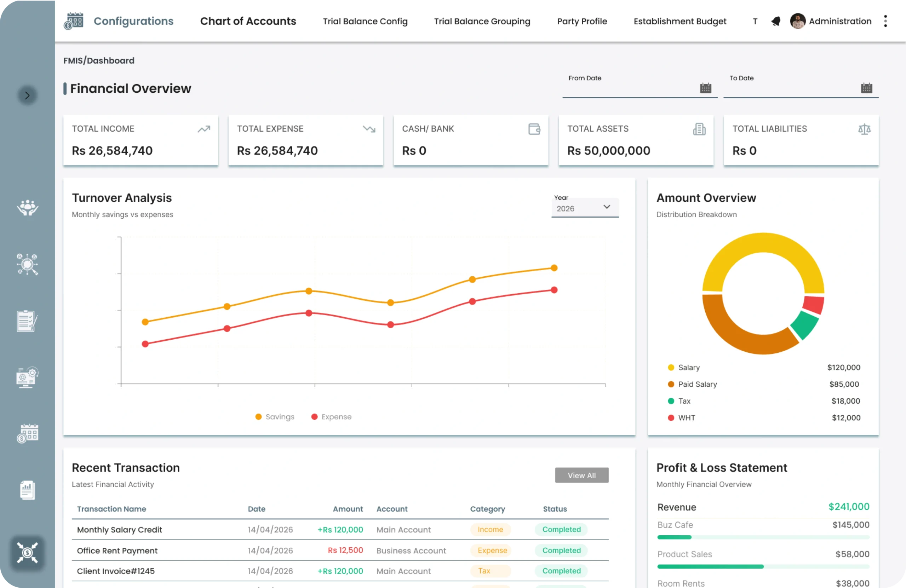906x588 pixels.
Task: Click the Salary legend entry
Action: coord(684,367)
